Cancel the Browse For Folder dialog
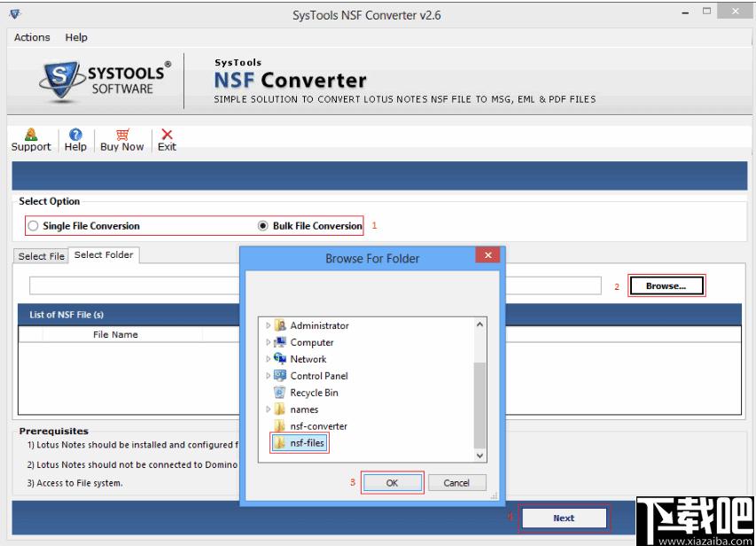Screen dimensions: 756x546 456,483
